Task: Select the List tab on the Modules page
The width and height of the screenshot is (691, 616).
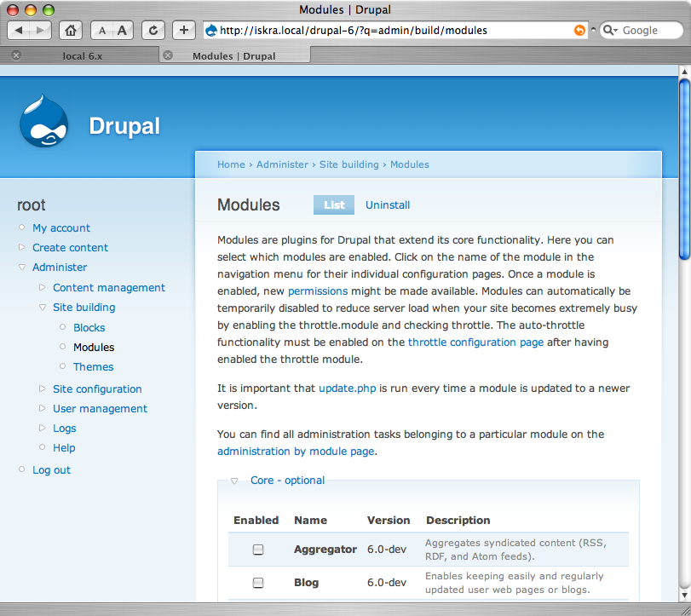Action: point(334,204)
